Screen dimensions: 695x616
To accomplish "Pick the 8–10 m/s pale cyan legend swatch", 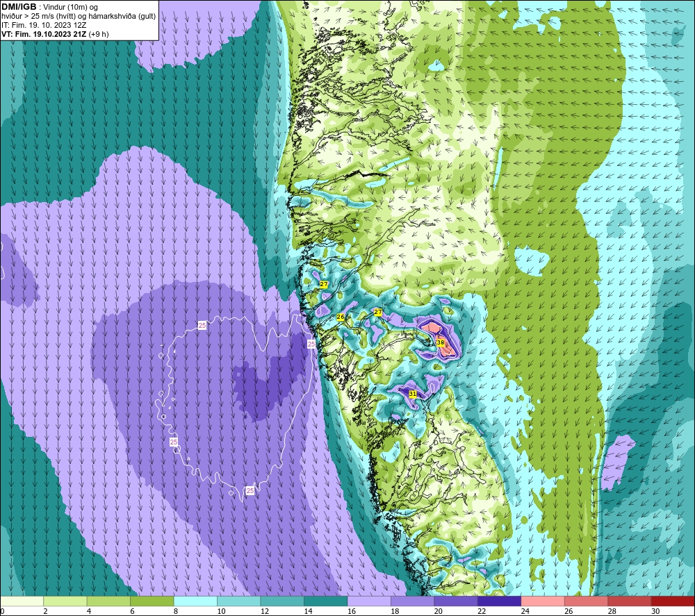I will [x=195, y=601].
